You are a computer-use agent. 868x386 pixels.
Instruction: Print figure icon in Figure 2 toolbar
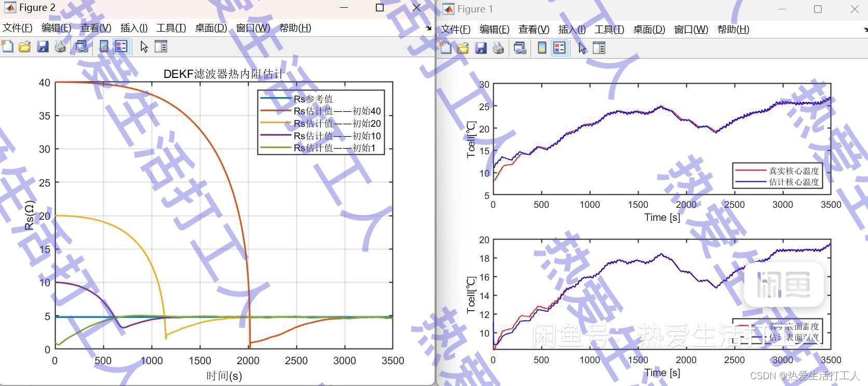click(60, 47)
